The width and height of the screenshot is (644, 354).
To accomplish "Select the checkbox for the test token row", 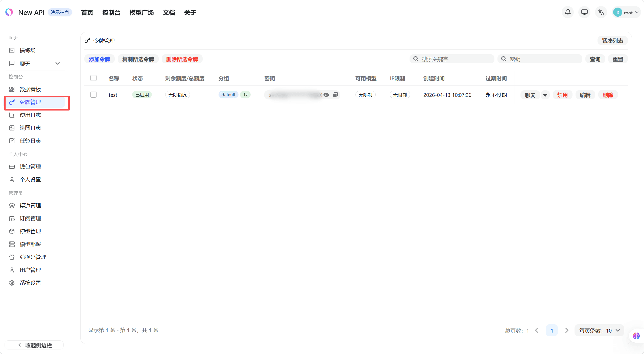I will pyautogui.click(x=93, y=95).
